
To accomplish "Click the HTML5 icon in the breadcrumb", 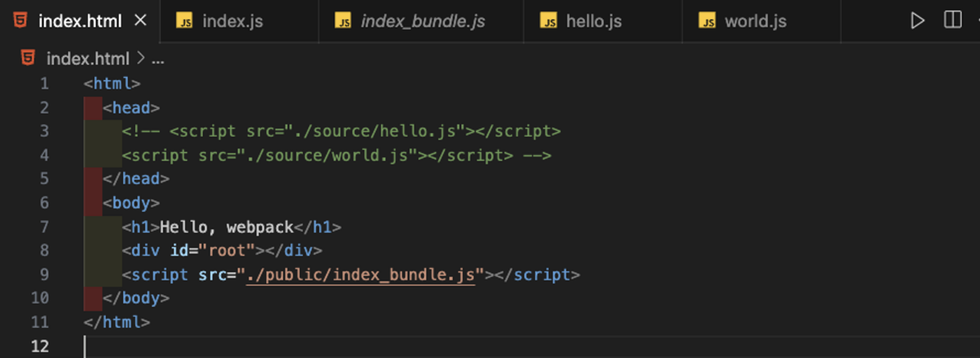I will pyautogui.click(x=28, y=58).
